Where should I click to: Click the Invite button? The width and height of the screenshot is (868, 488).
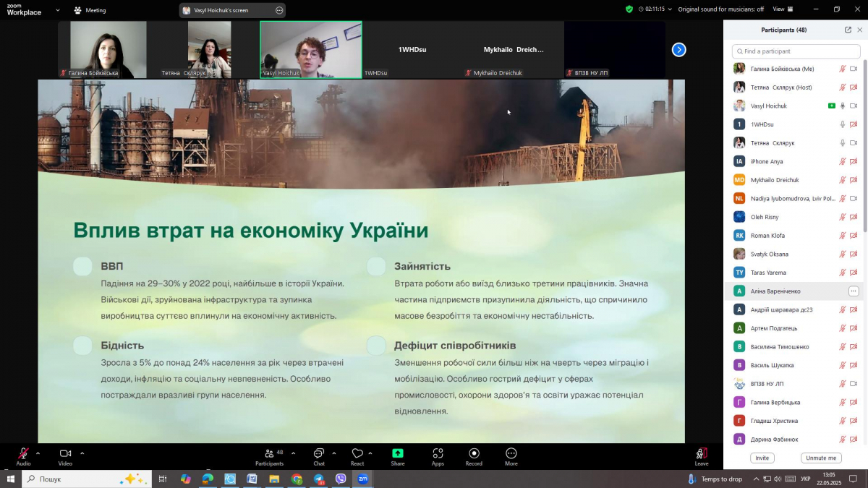coord(762,458)
